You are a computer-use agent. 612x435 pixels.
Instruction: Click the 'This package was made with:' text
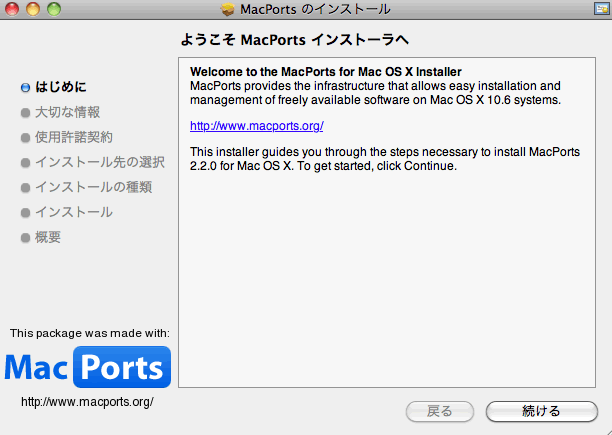(x=90, y=333)
